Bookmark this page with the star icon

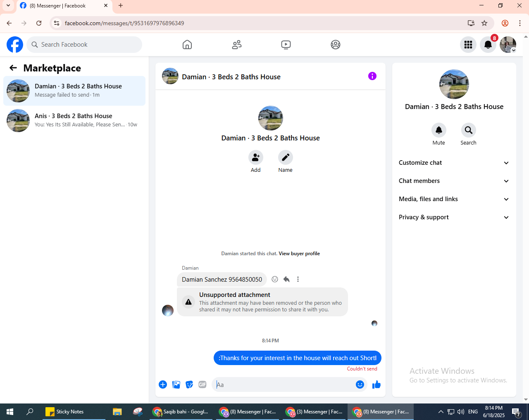click(484, 23)
